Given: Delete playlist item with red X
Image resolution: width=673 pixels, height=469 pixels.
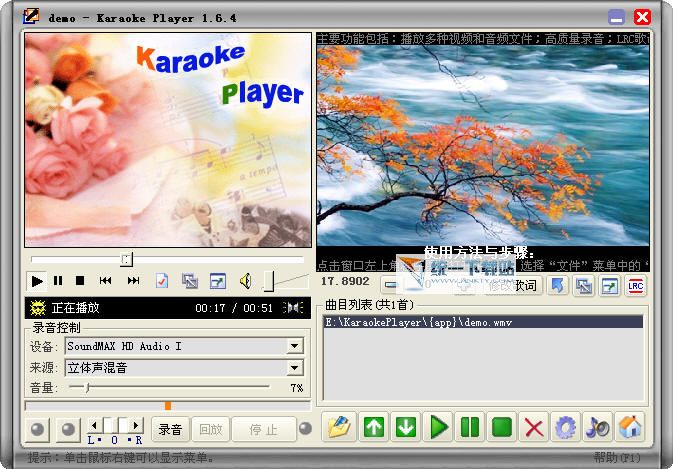Looking at the screenshot, I should 534,428.
